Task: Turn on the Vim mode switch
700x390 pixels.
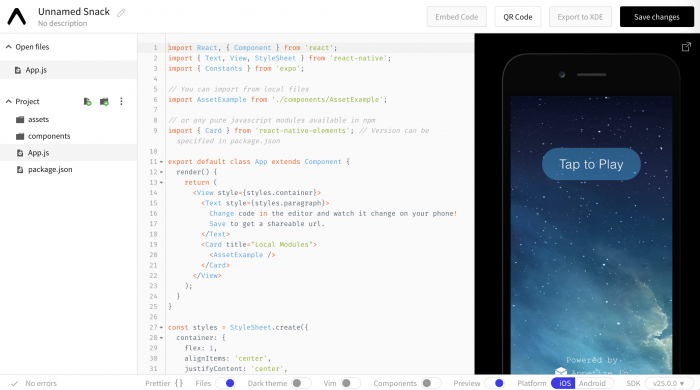Action: coord(350,383)
